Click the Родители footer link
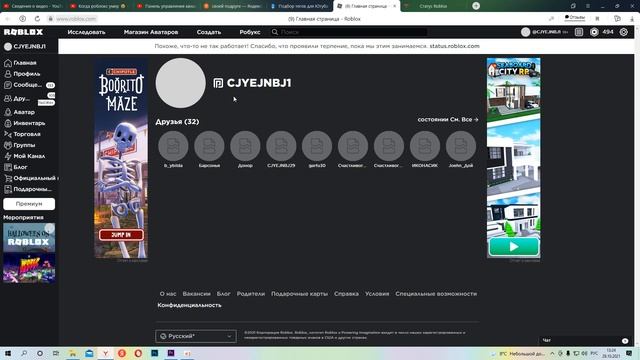The height and width of the screenshot is (360, 640). pyautogui.click(x=251, y=294)
